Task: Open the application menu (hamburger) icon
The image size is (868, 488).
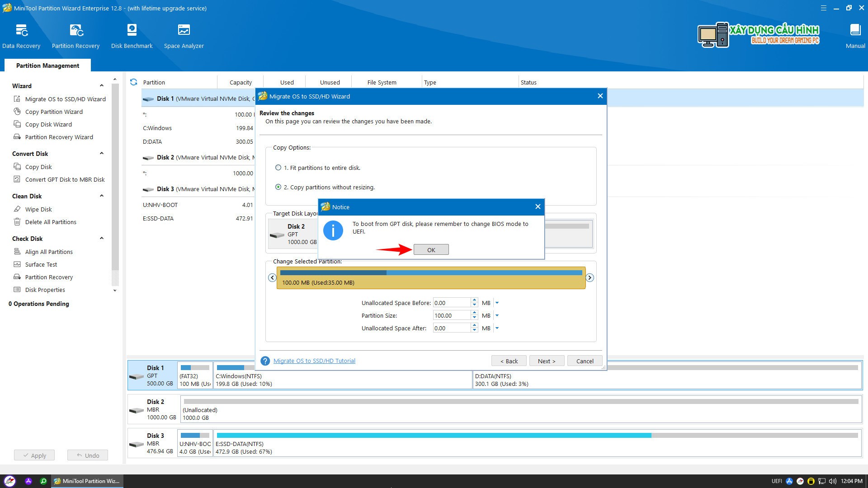Action: coord(824,8)
